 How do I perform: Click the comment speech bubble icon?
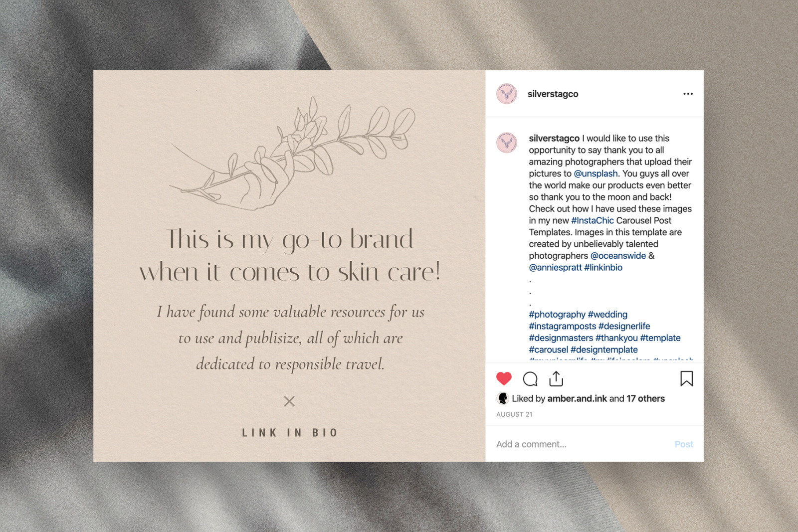point(530,379)
